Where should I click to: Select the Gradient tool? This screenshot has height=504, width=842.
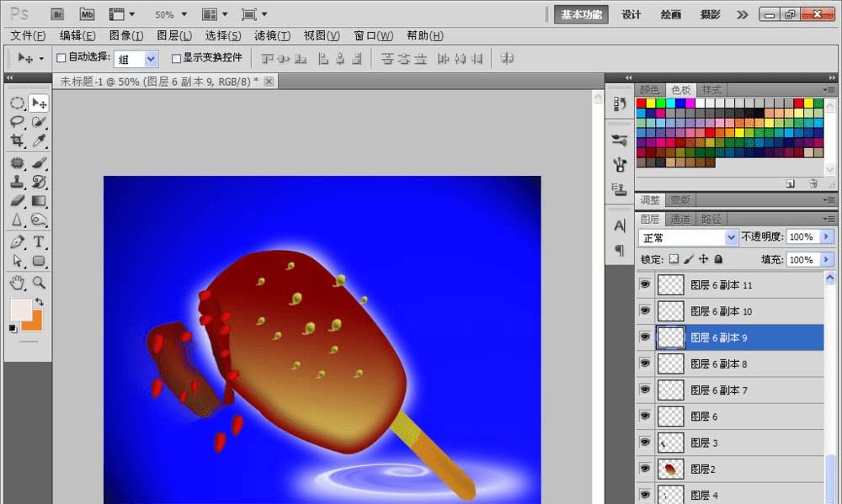pyautogui.click(x=39, y=201)
